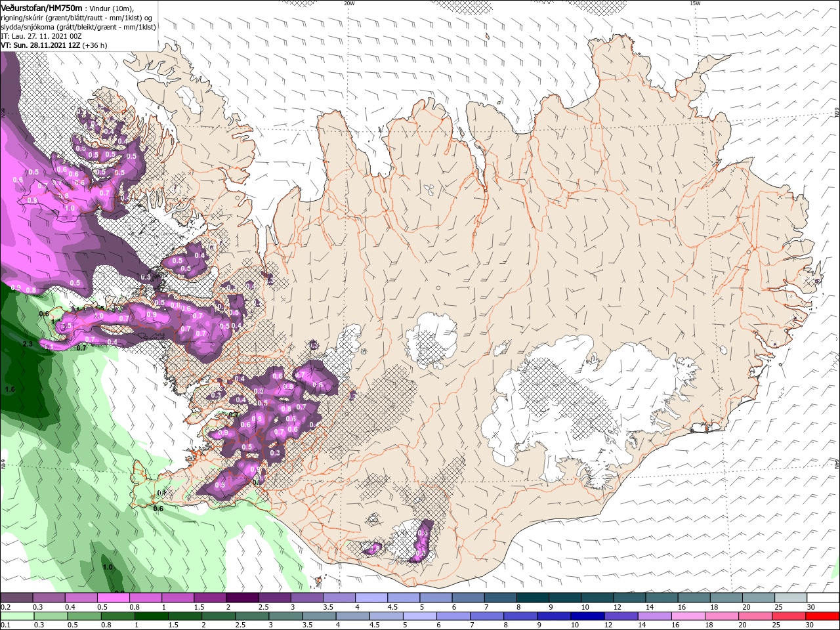Click the snow legend swatch between 0.4 and 0.5
Viewport: 840px width, 630px height.
click(x=81, y=598)
